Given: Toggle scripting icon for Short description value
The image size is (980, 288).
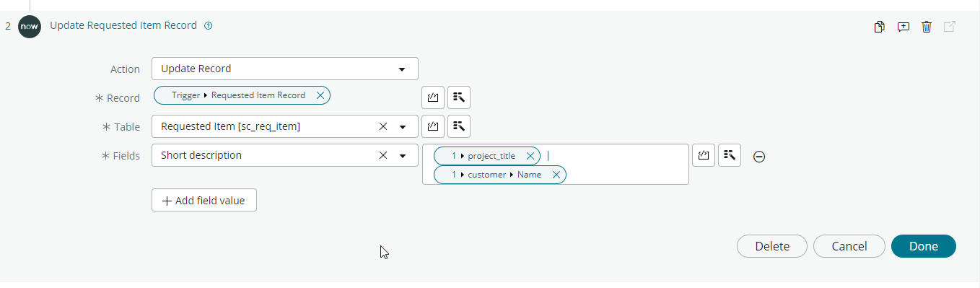Looking at the screenshot, I should coord(704,155).
